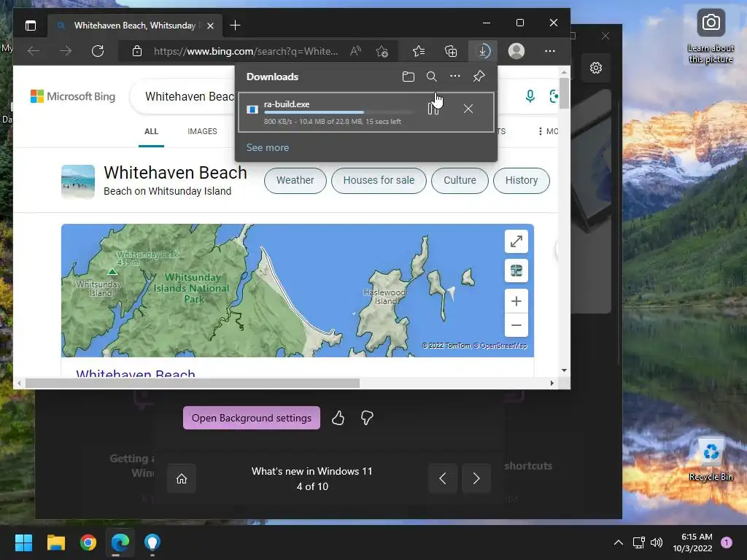The image size is (747, 560).
Task: Change the map layer style
Action: [x=516, y=271]
